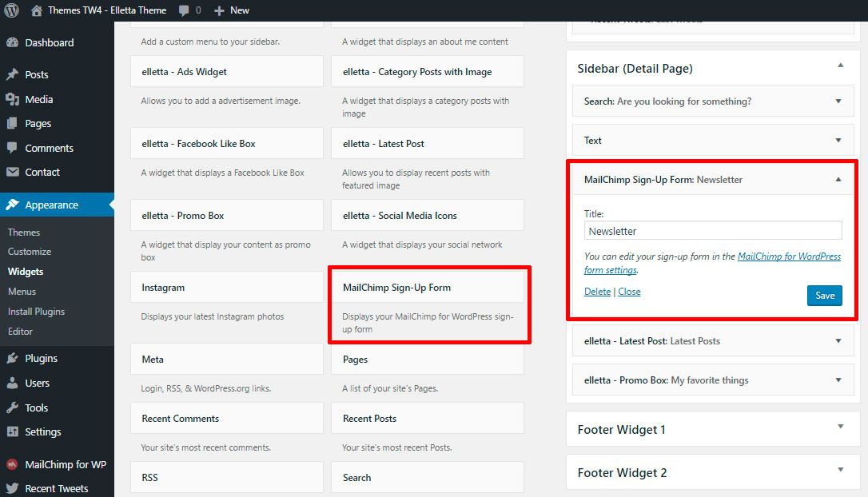Collapse the MailChimp Sign-Up Form widget
This screenshot has width=868, height=497.
(x=838, y=179)
